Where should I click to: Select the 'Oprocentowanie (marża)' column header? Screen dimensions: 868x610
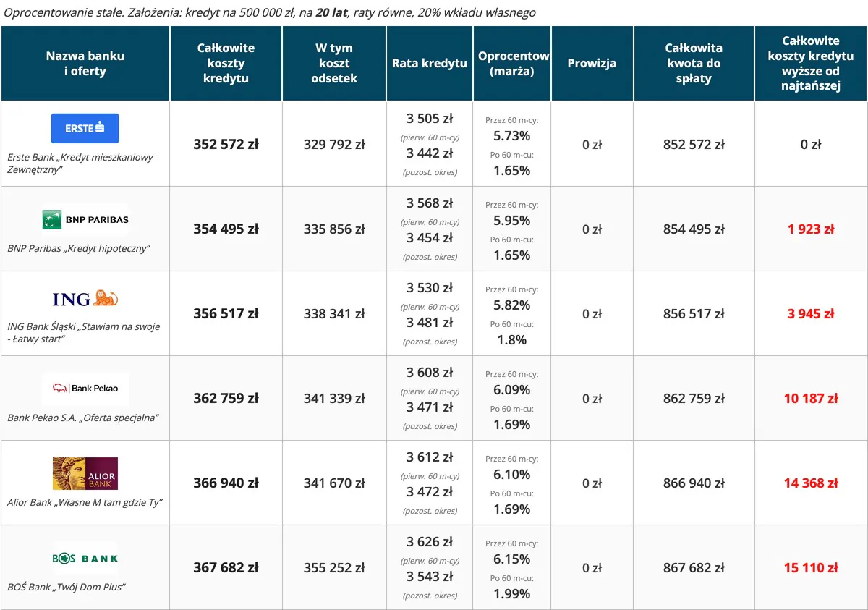512,64
